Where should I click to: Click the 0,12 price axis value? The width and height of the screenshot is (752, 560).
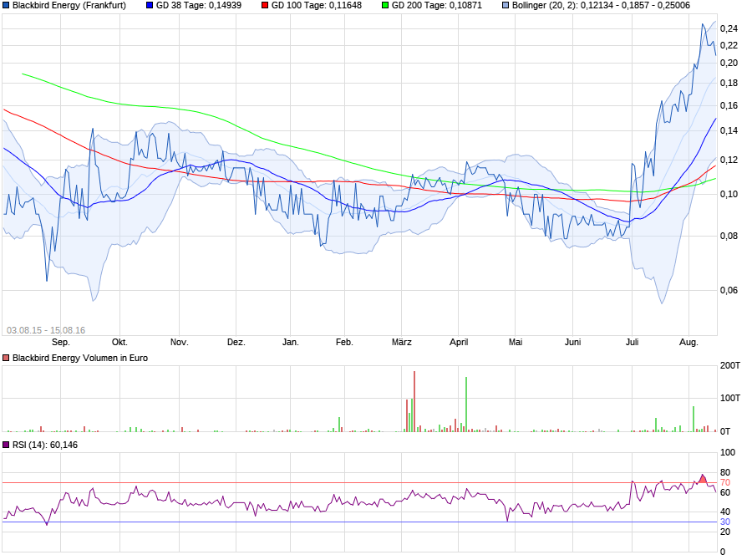pos(729,160)
